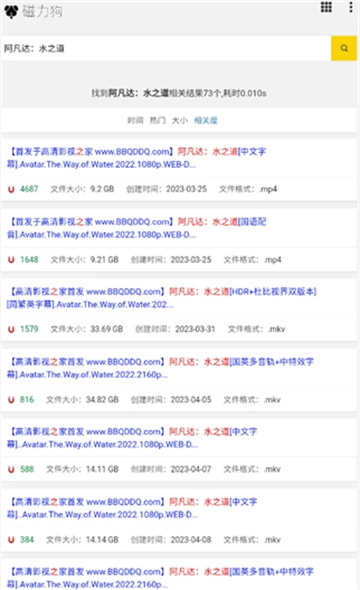This screenshot has width=360, height=590.
Task: Click the file size 34.82 GB
Action: (x=102, y=399)
